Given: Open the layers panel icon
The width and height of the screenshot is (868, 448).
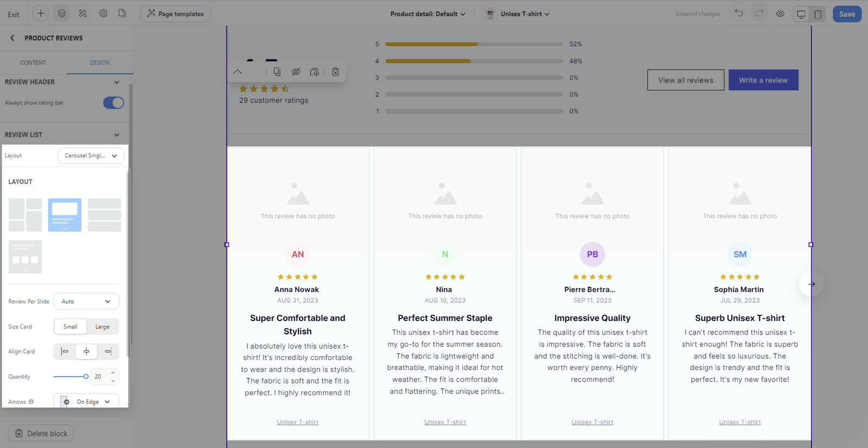Looking at the screenshot, I should tap(62, 14).
